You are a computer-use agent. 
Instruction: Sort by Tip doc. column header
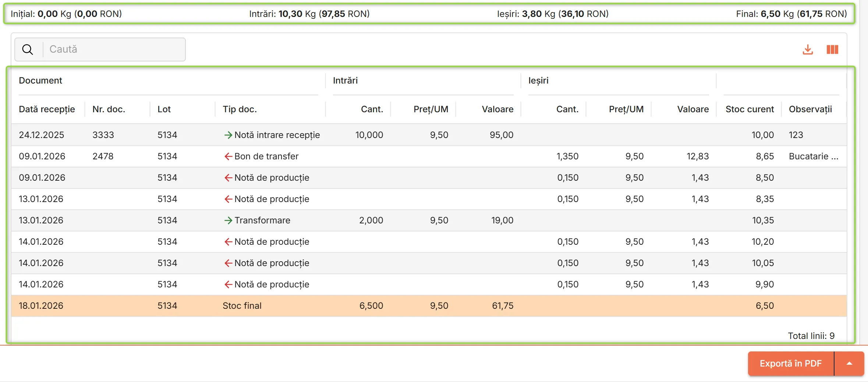pyautogui.click(x=240, y=109)
